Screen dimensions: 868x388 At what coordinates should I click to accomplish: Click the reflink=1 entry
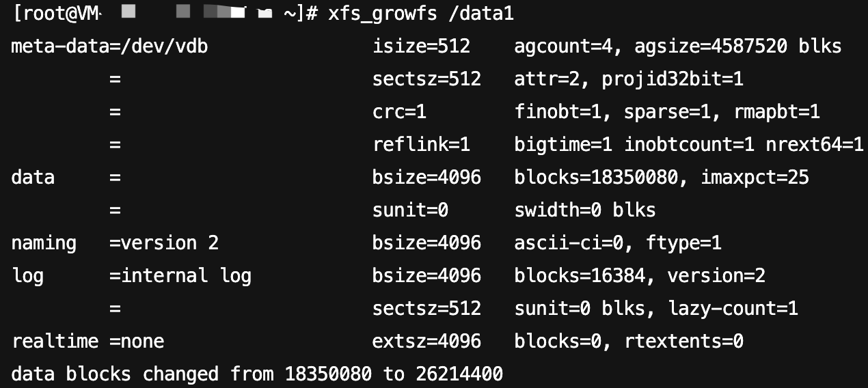421,145
